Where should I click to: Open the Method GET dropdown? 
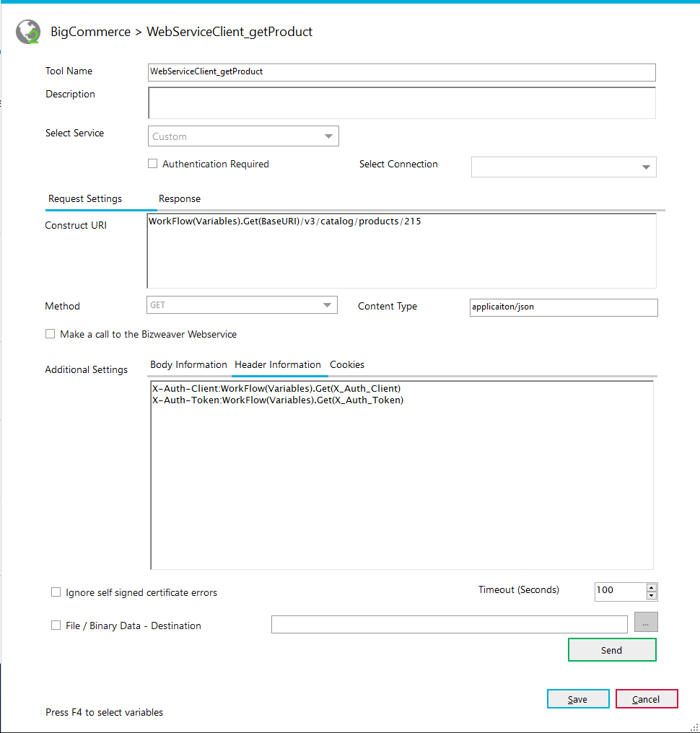[242, 304]
